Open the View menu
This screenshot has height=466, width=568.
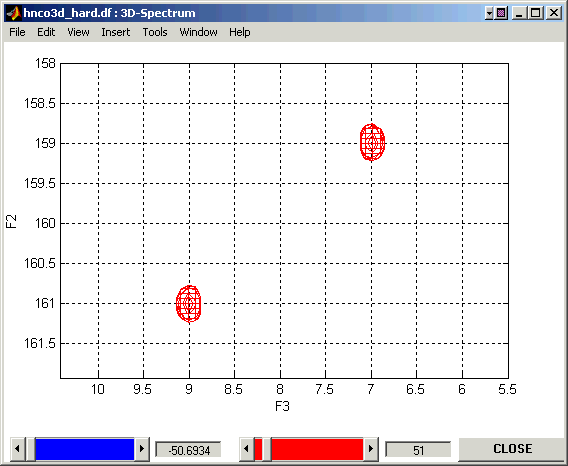[78, 32]
